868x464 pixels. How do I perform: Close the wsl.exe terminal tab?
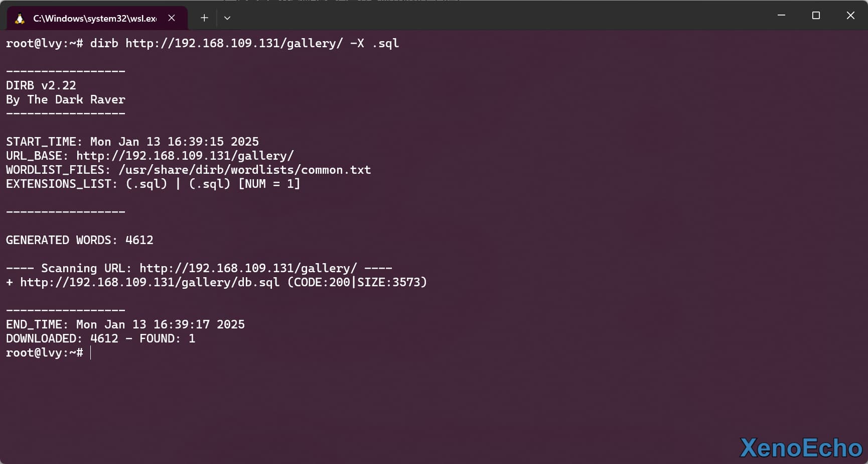[x=172, y=18]
